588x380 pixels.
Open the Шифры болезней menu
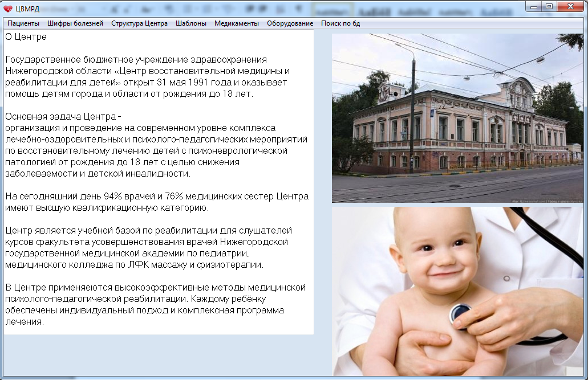pyautogui.click(x=75, y=23)
